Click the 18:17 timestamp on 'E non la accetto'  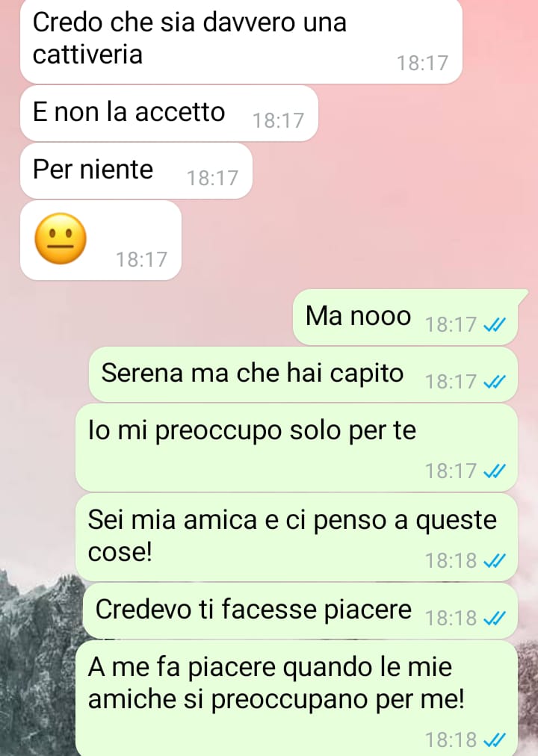click(x=278, y=121)
